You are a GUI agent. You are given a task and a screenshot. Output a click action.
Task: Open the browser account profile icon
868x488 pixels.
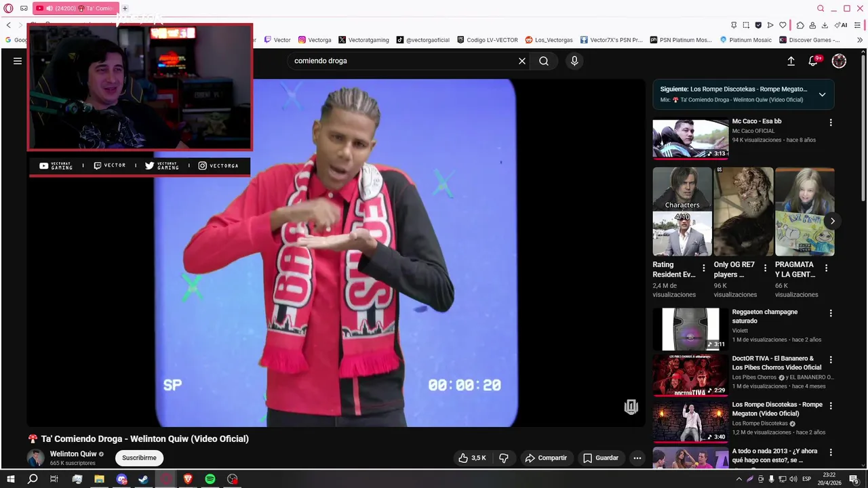pos(812,25)
